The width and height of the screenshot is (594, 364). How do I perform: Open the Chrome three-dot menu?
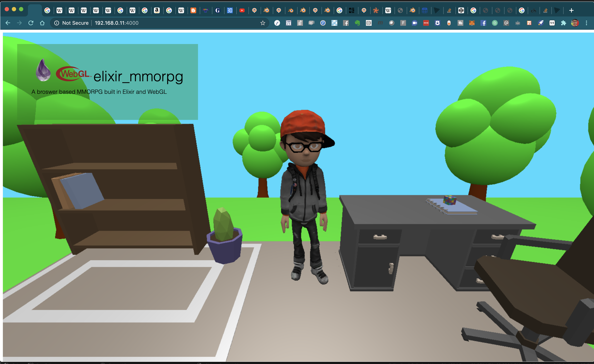586,23
